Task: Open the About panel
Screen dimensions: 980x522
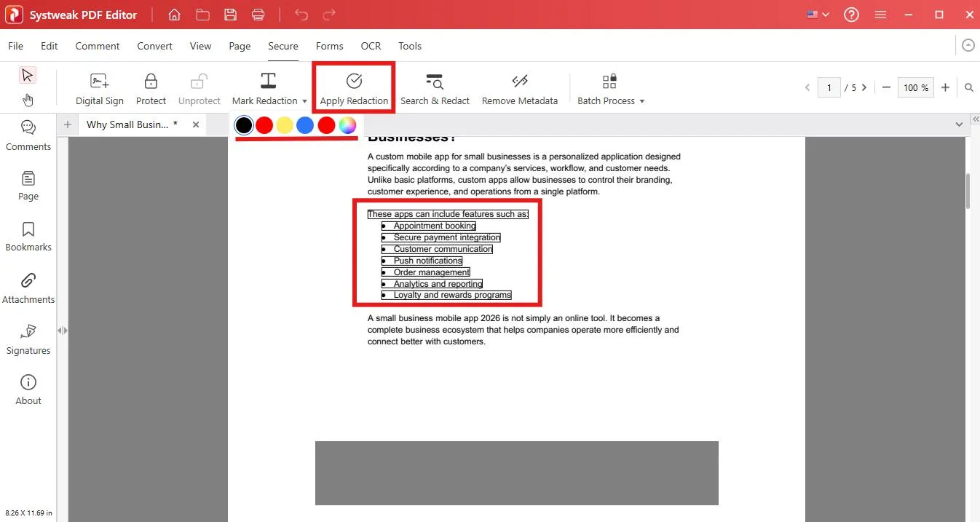Action: tap(28, 390)
